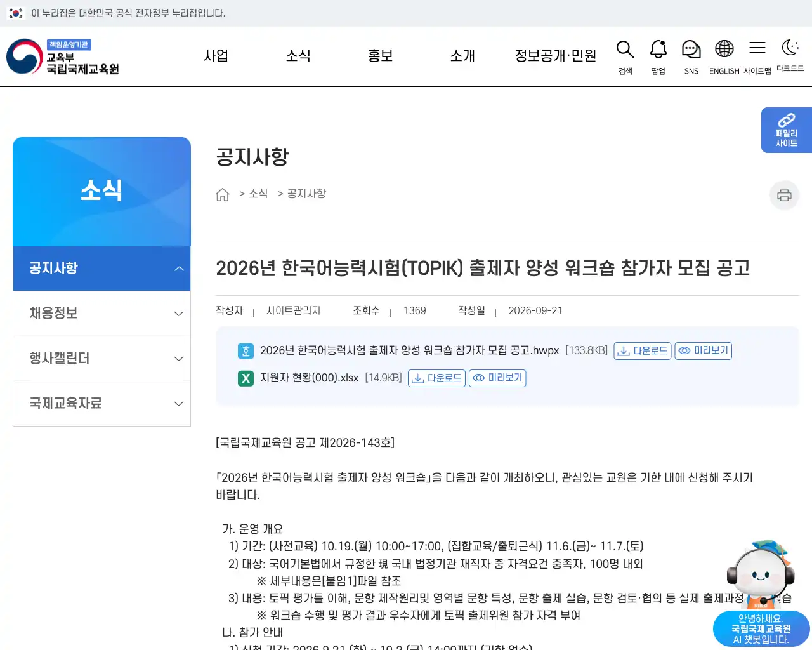Click the 가. 운영 개요 heading

pyautogui.click(x=252, y=529)
